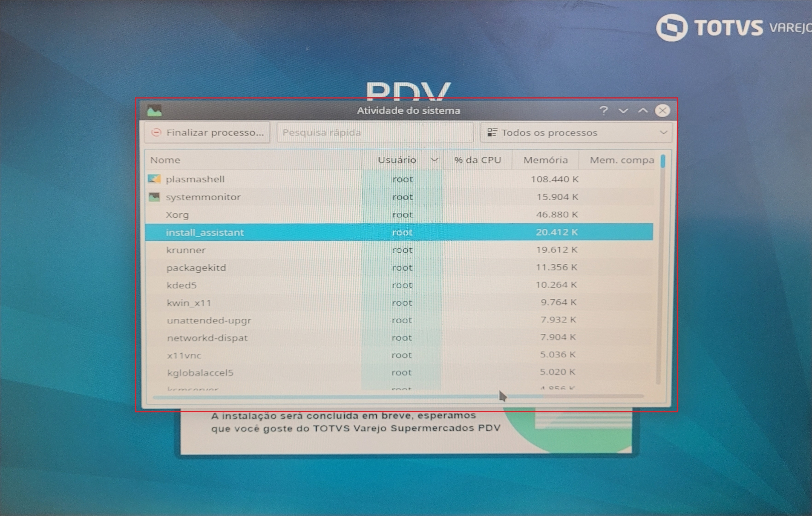The width and height of the screenshot is (812, 516).
Task: Click the systemmonitor process icon
Action: (154, 197)
